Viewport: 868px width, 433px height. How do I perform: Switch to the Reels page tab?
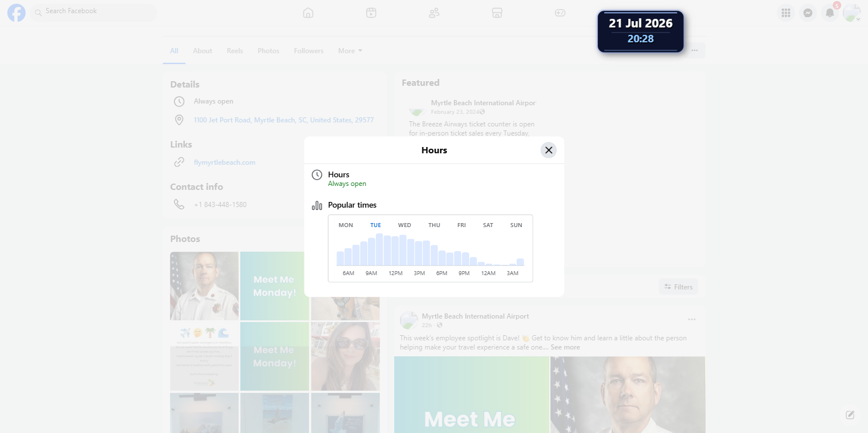(235, 51)
